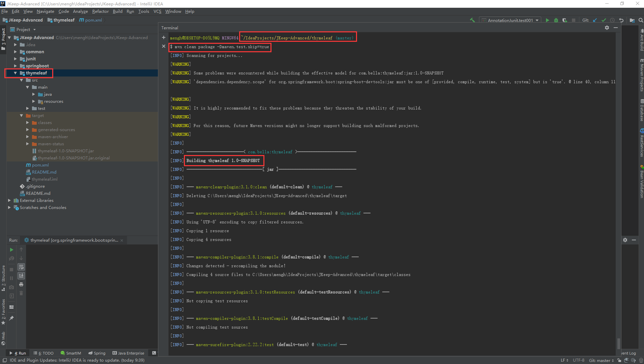Open the File menu
This screenshot has width=644, height=364.
[x=4, y=11]
